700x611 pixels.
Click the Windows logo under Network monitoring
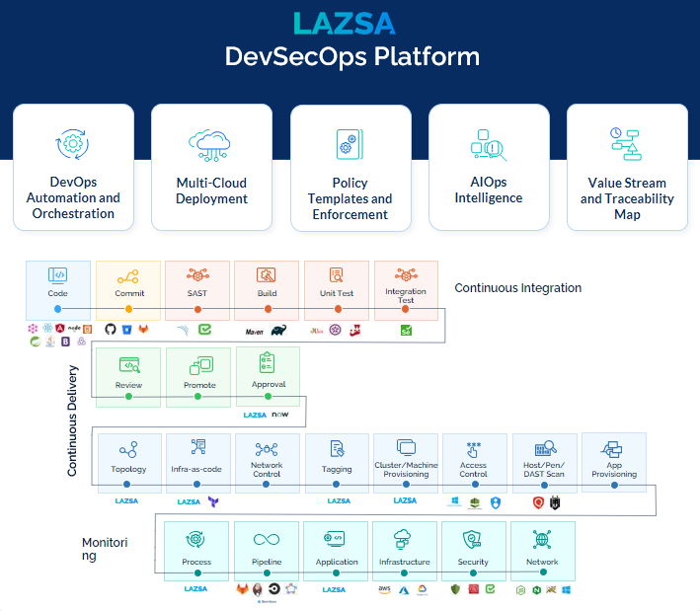(566, 590)
